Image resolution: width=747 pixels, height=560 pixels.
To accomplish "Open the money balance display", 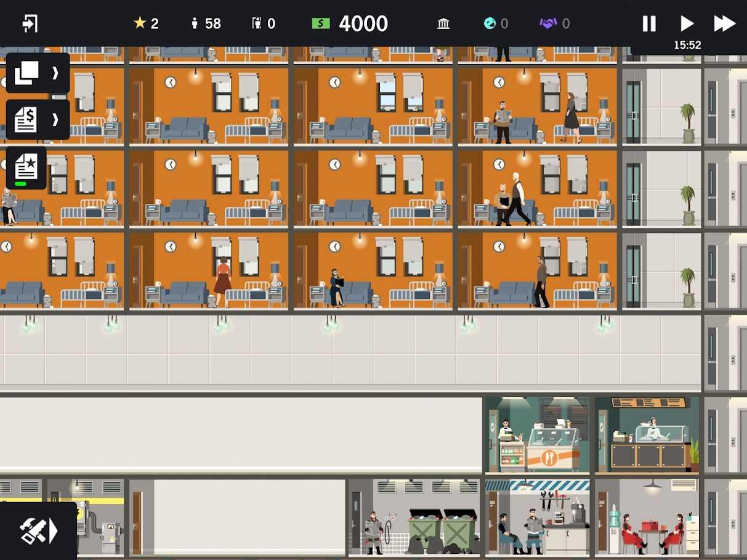I will click(x=348, y=23).
